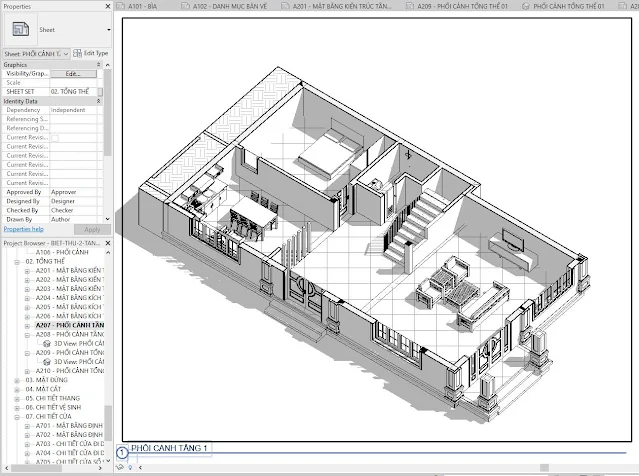Collapse the 02. TỔNG THỂ group
The height and width of the screenshot is (476, 639).
[x=17, y=262]
